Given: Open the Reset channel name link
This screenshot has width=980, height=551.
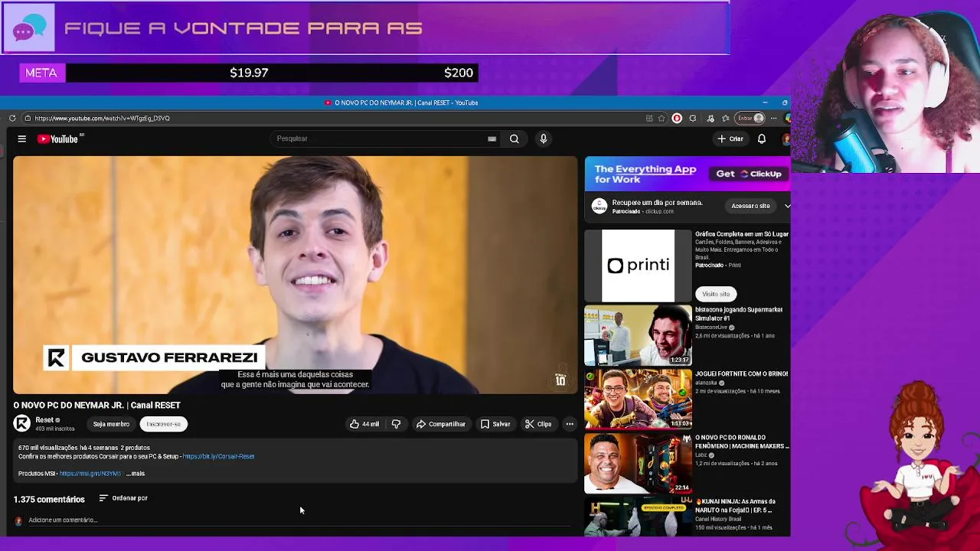Looking at the screenshot, I should (x=44, y=419).
